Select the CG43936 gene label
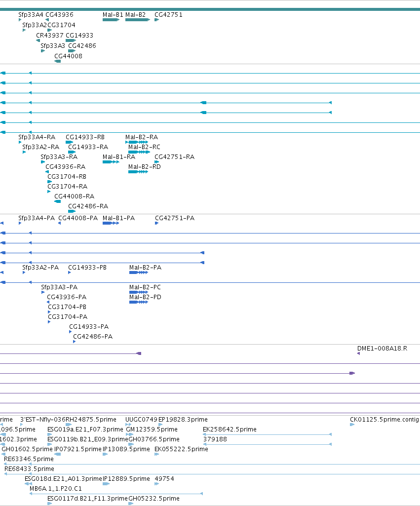The width and height of the screenshot is (420, 506). coord(59,15)
